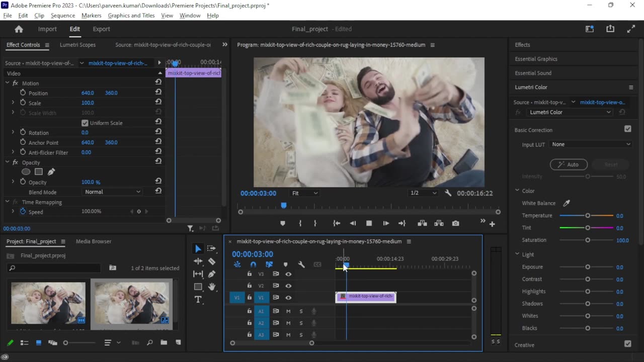Viewport: 644px width, 362px height.
Task: Switch Project panel to Icon View
Action: [38, 342]
